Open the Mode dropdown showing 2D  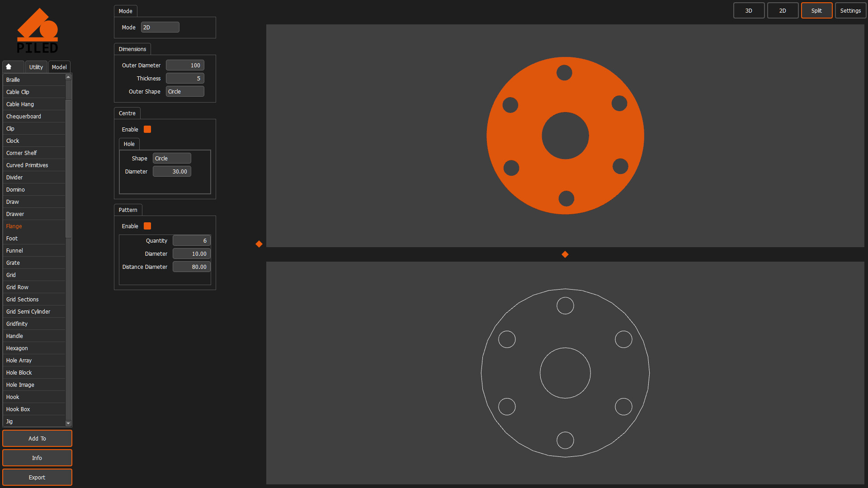click(x=160, y=27)
